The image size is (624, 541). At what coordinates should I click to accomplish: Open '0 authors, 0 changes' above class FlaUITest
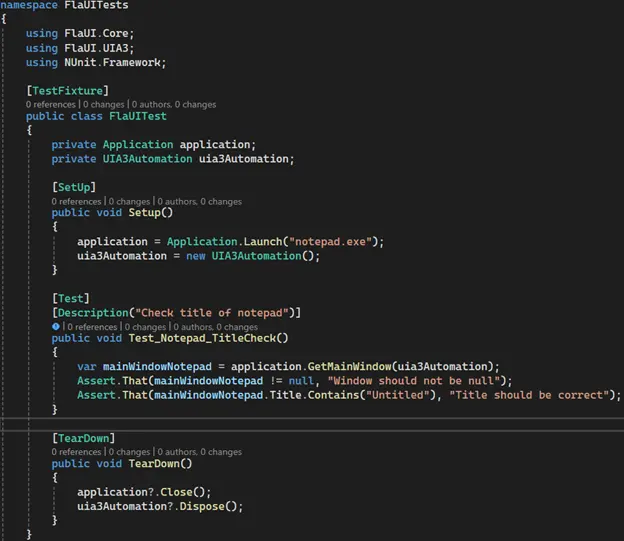pos(174,104)
